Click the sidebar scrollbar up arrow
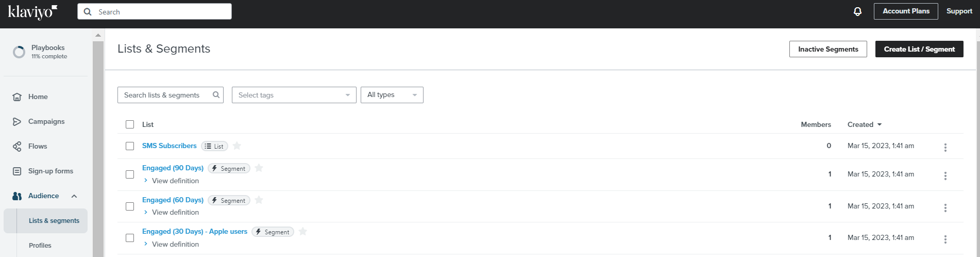The height and width of the screenshot is (257, 980). click(x=98, y=35)
